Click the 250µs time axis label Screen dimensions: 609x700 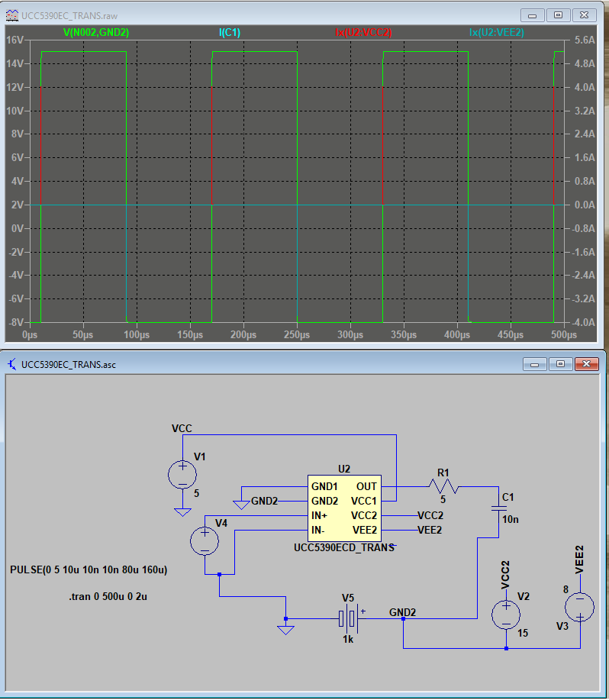click(x=297, y=334)
